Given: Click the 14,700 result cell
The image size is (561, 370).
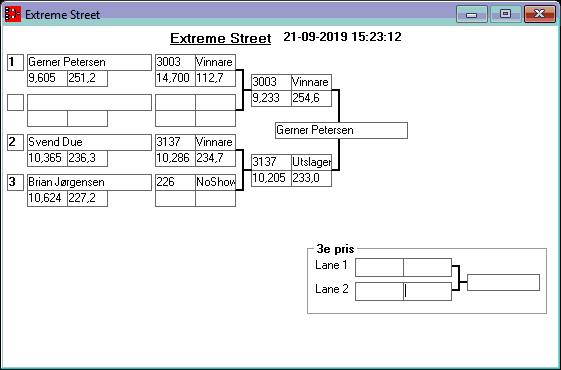Looking at the screenshot, I should [x=175, y=78].
